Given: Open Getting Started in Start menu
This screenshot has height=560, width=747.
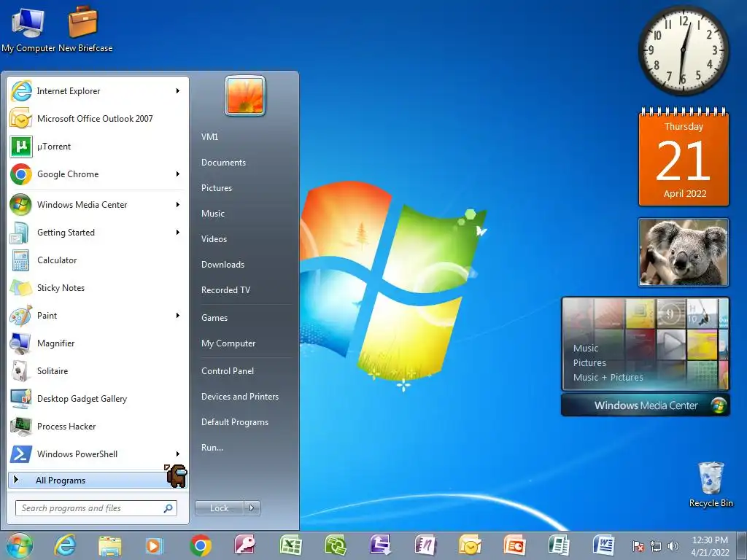Looking at the screenshot, I should coord(98,233).
